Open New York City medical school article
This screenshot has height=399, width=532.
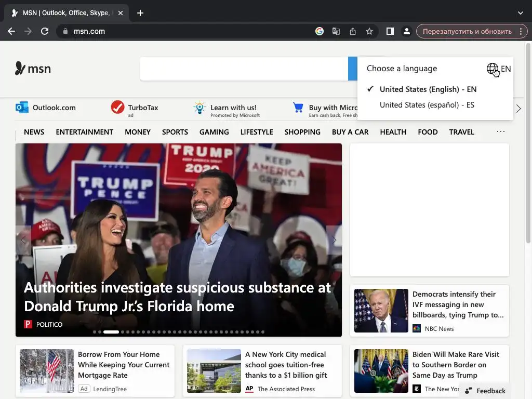286,365
